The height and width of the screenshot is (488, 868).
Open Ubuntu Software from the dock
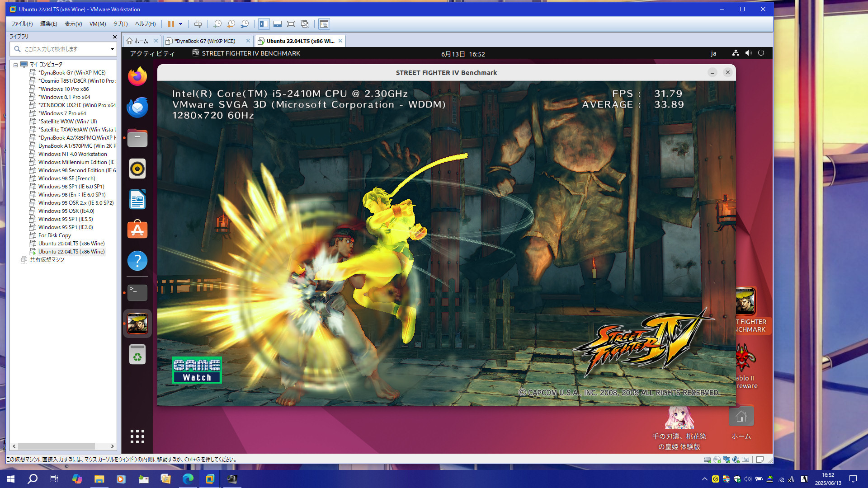137,230
